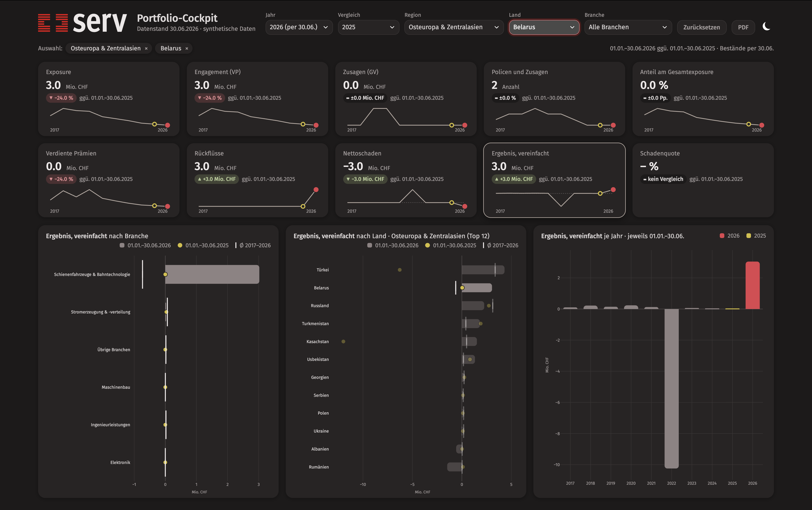Click the red 2026 bar in yearly chart
Image resolution: width=812 pixels, height=510 pixels.
752,285
